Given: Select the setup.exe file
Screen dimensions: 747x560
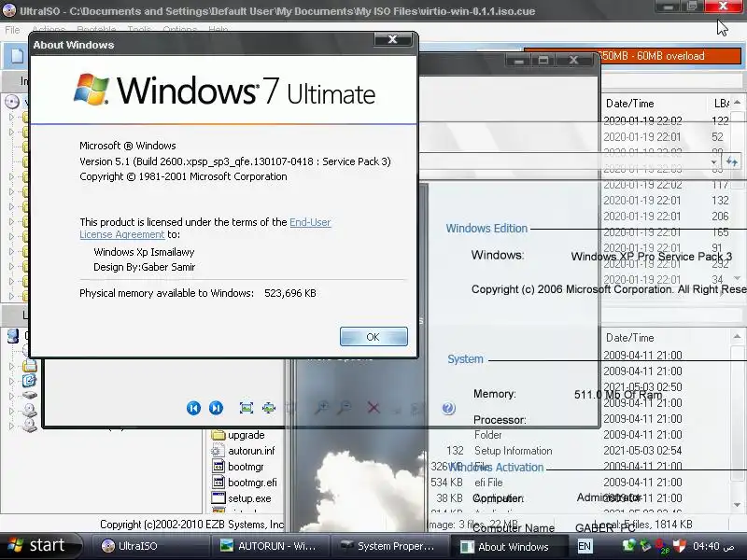Looking at the screenshot, I should click(249, 498).
